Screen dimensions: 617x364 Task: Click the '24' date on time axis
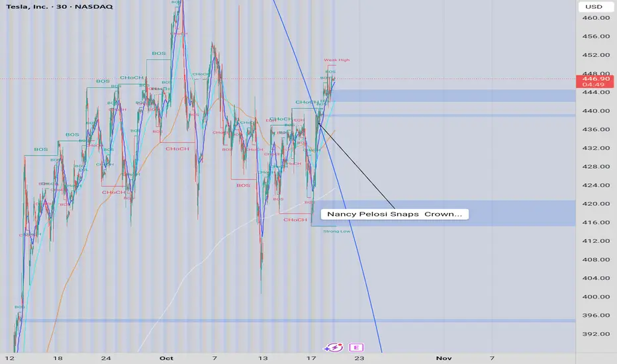pos(106,358)
